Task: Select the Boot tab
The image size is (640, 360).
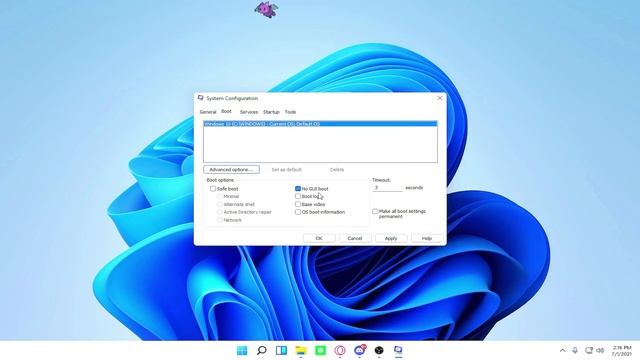Action: (226, 111)
